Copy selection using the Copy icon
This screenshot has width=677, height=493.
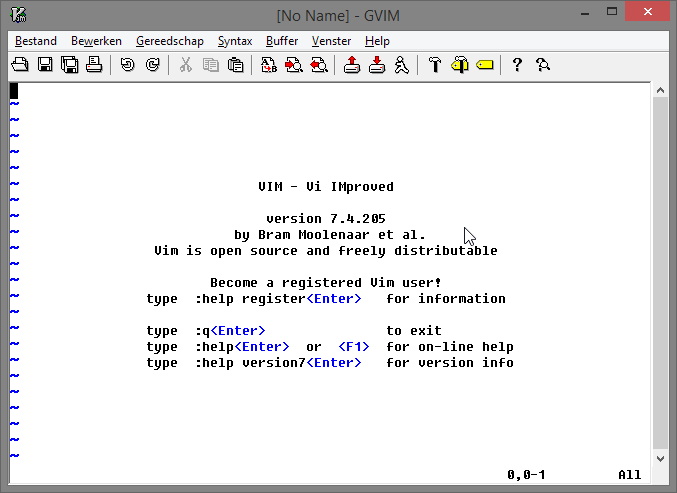(x=211, y=65)
